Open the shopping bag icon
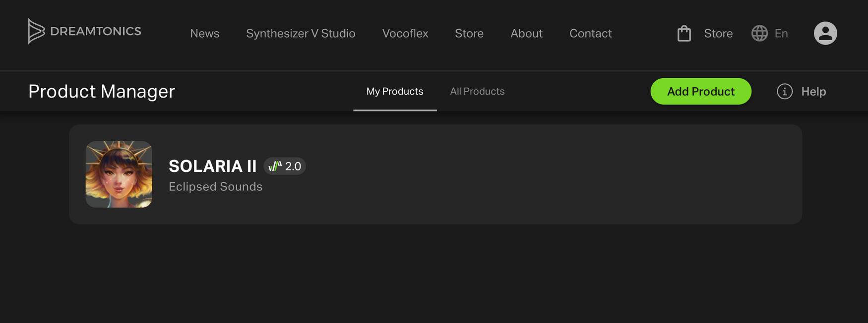This screenshot has height=323, width=868. click(684, 33)
